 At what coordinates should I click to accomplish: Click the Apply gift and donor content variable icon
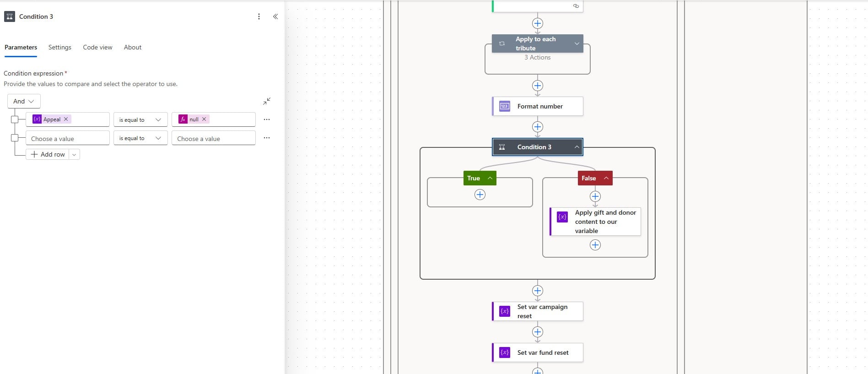562,217
